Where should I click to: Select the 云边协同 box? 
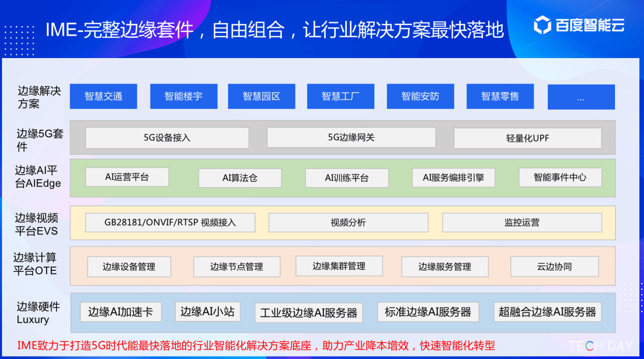[554, 267]
